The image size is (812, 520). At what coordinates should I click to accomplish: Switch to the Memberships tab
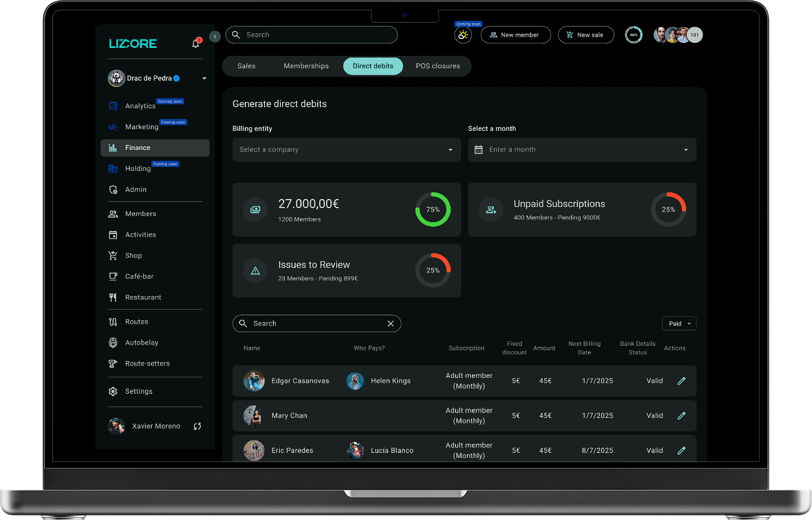click(x=306, y=66)
